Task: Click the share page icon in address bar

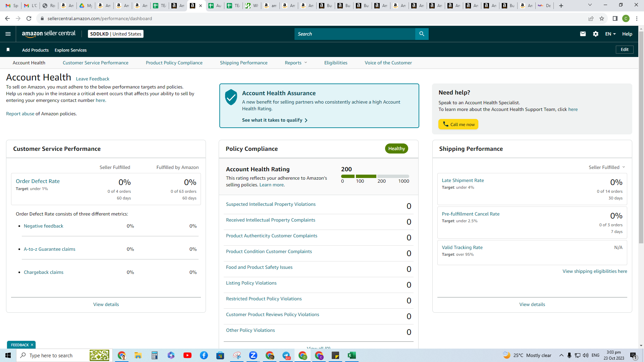Action: 591,18
